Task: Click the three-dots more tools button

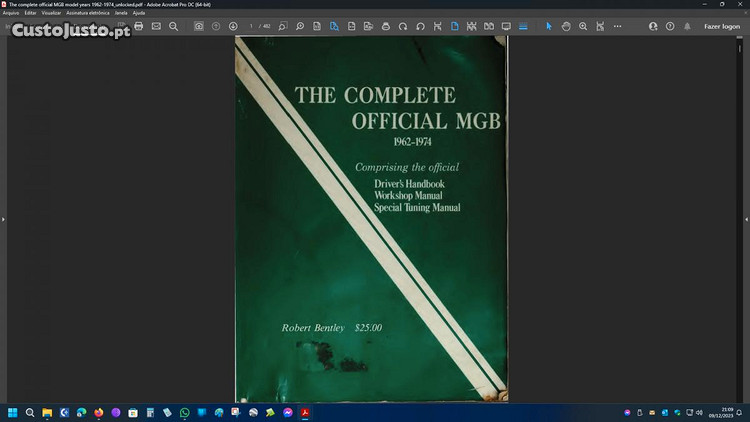Action: 617,26
